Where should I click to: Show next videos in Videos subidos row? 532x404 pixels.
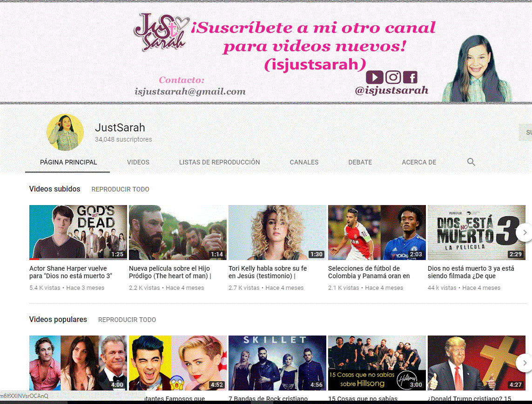coord(525,233)
